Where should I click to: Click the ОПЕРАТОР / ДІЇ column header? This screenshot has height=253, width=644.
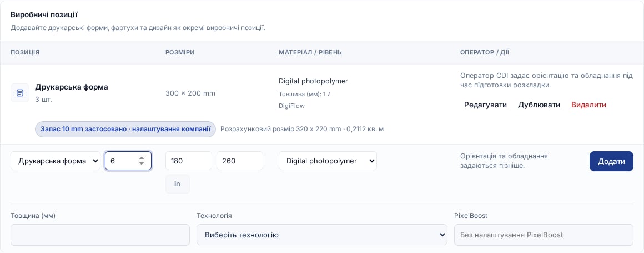[x=485, y=53]
